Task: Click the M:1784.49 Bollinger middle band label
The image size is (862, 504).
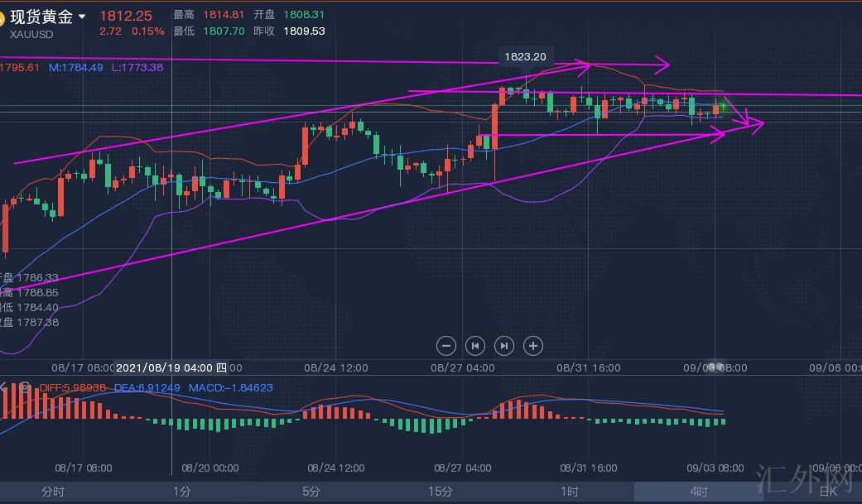Action: (75, 67)
